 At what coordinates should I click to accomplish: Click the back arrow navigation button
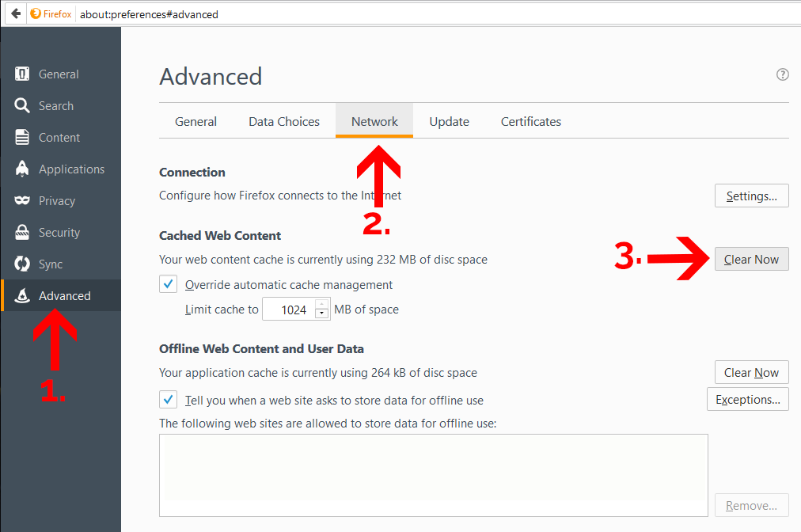tap(16, 13)
